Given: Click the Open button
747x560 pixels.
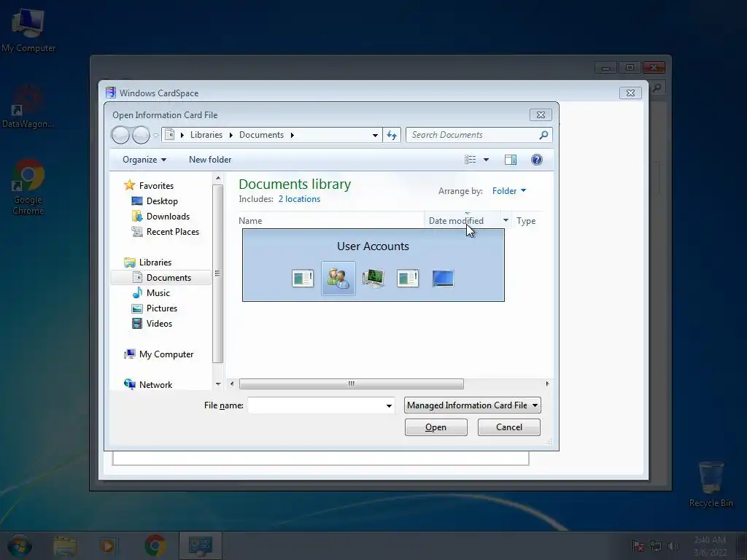Looking at the screenshot, I should 436,427.
